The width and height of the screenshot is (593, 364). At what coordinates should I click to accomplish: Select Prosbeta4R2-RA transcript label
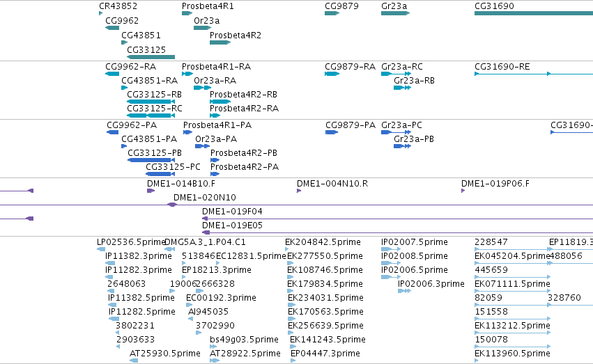245,109
